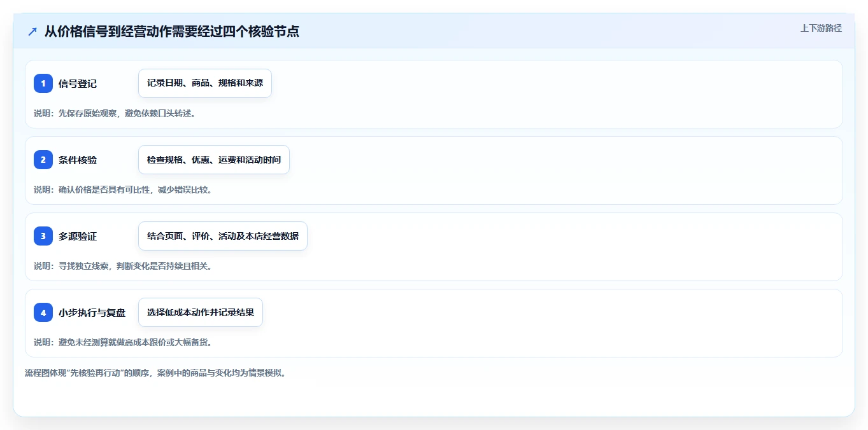This screenshot has width=868, height=430.
Task: Click the step 3 number badge
Action: click(x=43, y=236)
